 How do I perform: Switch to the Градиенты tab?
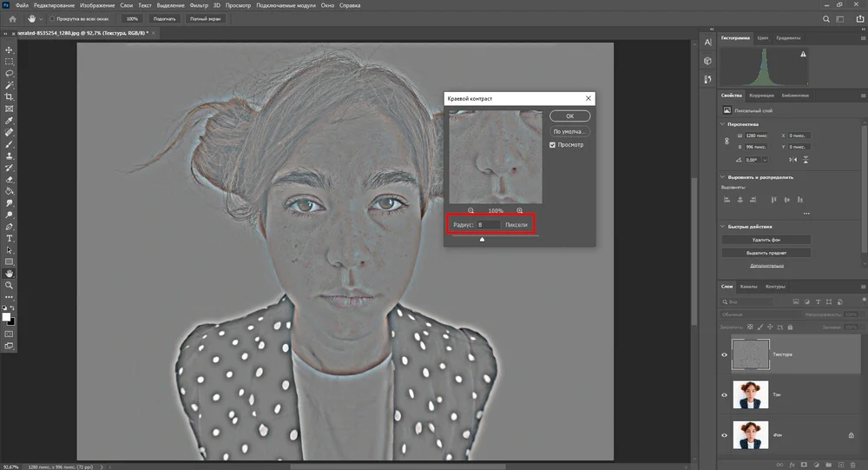tap(788, 37)
